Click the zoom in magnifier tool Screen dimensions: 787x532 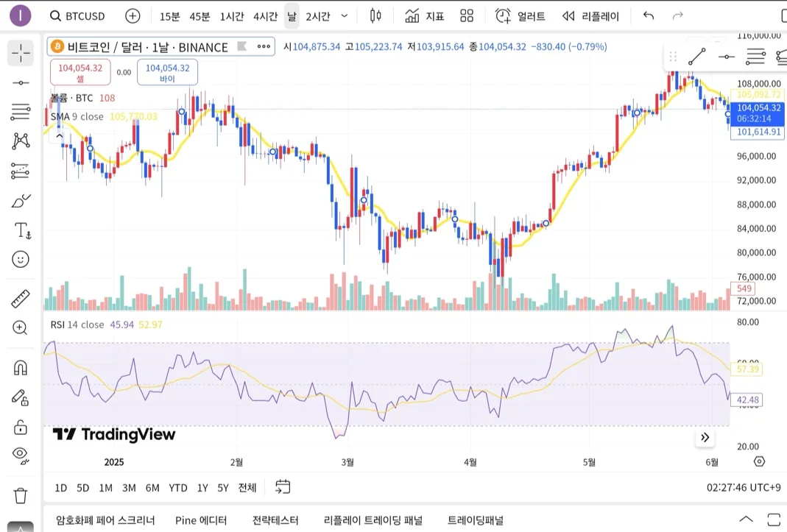pyautogui.click(x=21, y=328)
